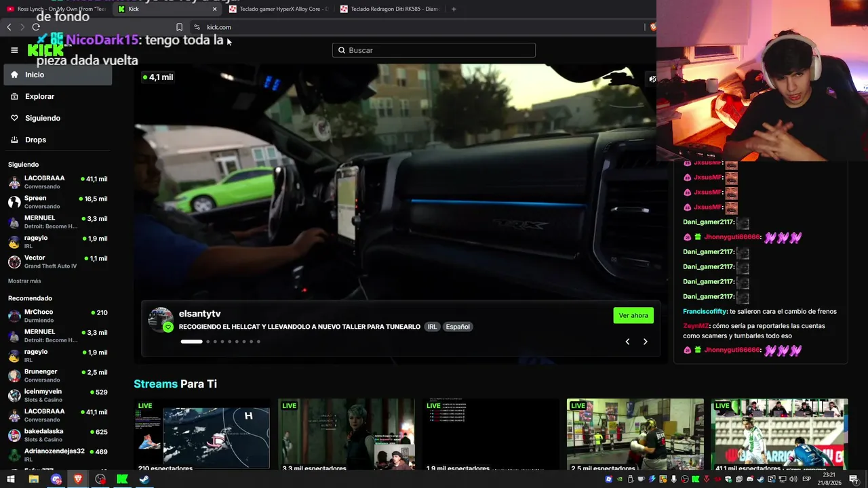Unmute the featured stream player
Image resolution: width=868 pixels, height=488 pixels.
pos(652,79)
